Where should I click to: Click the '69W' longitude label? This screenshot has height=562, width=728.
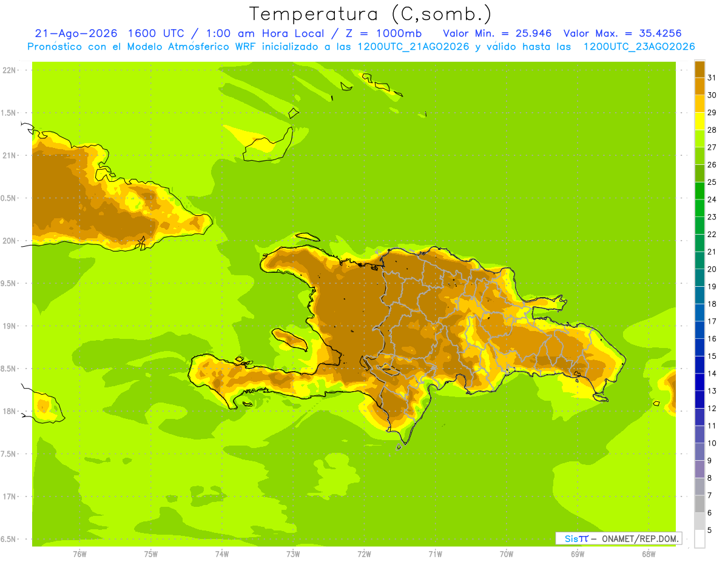tap(577, 554)
